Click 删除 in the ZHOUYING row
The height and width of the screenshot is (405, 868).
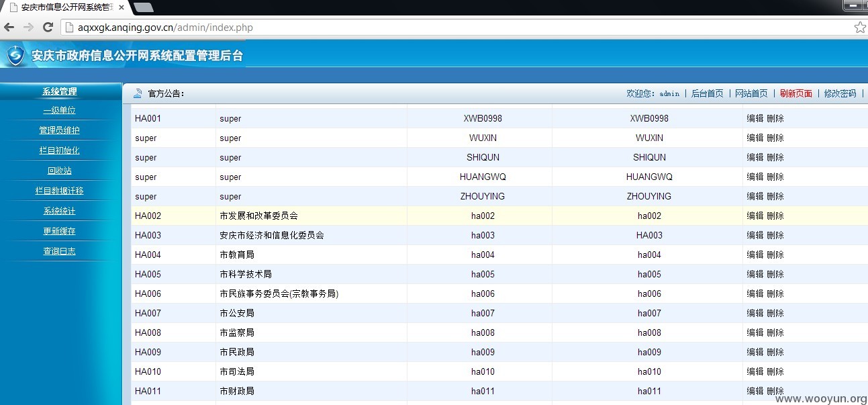tap(775, 196)
